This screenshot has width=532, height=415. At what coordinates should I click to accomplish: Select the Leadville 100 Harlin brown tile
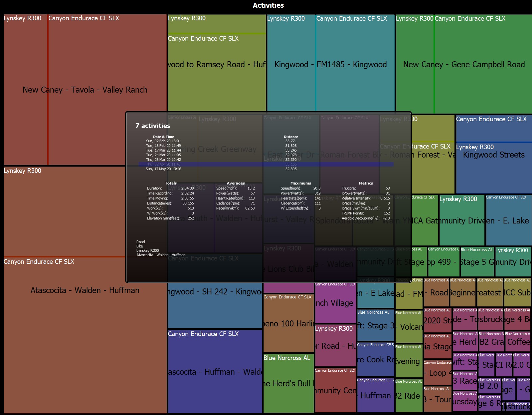click(x=288, y=323)
